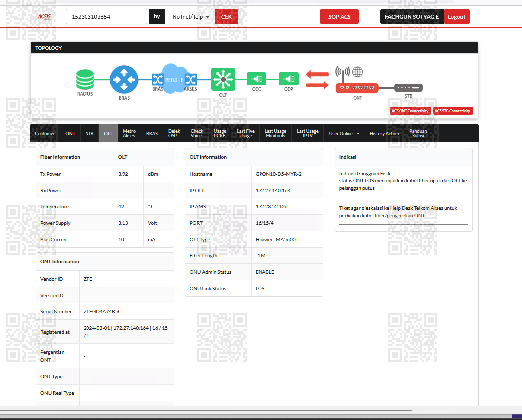Click the Bias Current value 10

tap(121, 239)
